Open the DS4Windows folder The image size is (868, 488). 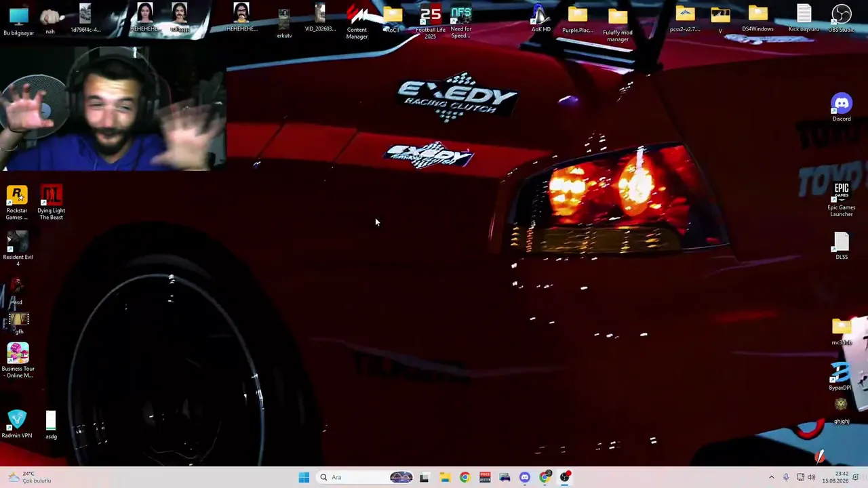point(757,20)
